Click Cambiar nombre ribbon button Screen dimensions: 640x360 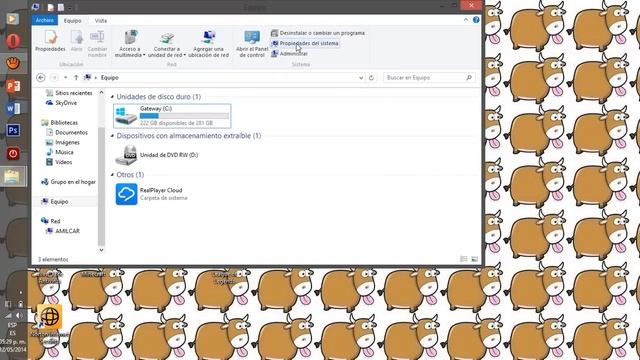coord(97,43)
